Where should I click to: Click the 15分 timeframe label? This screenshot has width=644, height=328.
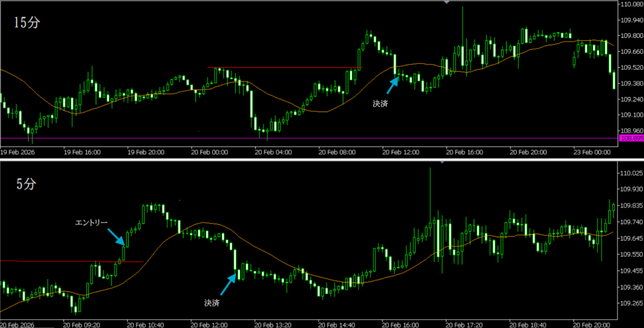pos(26,22)
